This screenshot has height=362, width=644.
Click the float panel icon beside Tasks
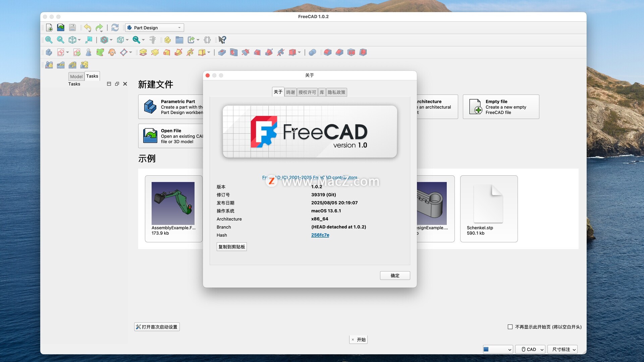(117, 84)
